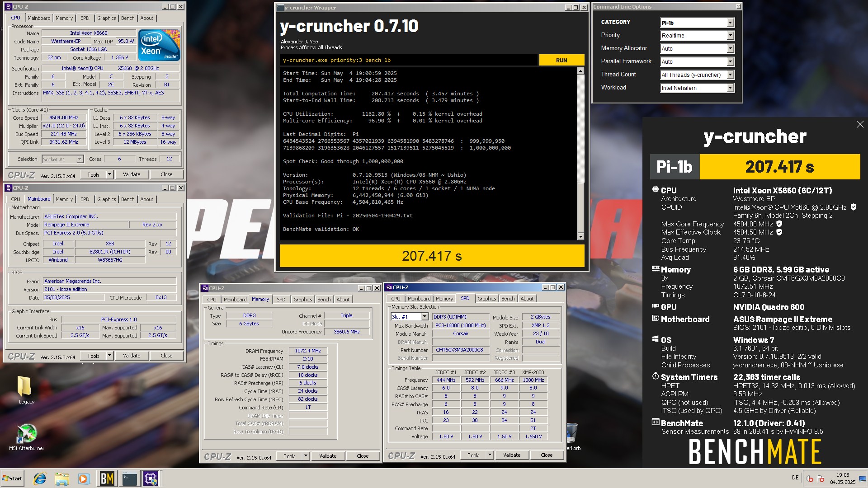This screenshot has height=488, width=868.
Task: Select Mainboard tab in the SPD CPU-Z window
Action: click(419, 299)
